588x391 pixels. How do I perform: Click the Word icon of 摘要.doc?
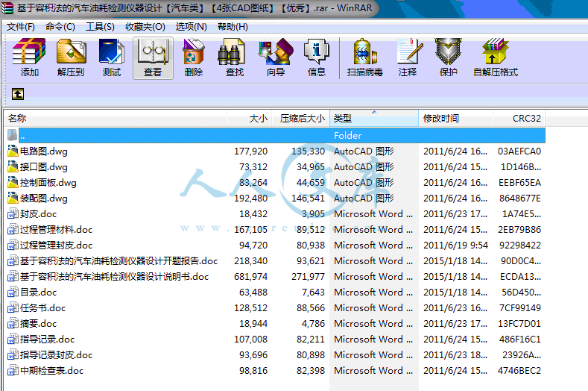tap(13, 323)
